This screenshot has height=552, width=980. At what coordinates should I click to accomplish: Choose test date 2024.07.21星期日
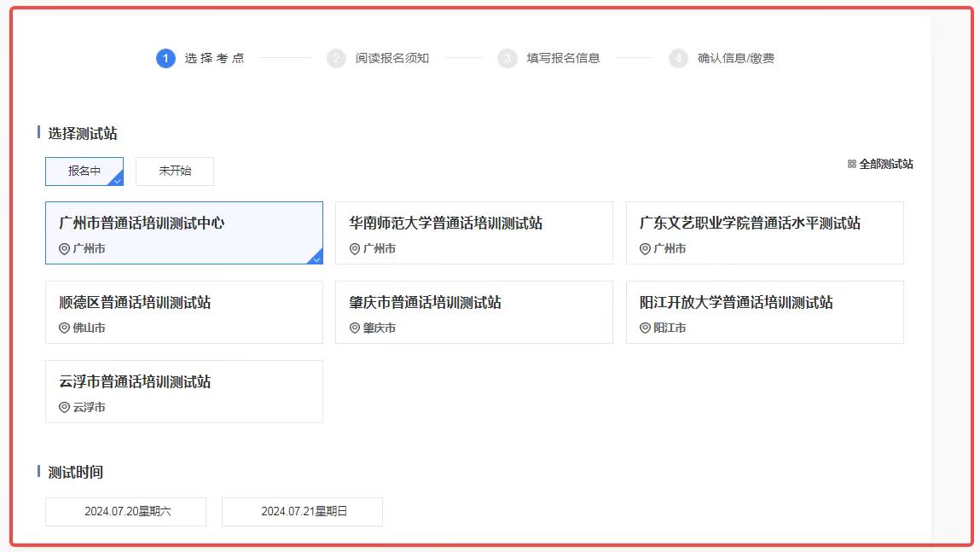point(303,511)
